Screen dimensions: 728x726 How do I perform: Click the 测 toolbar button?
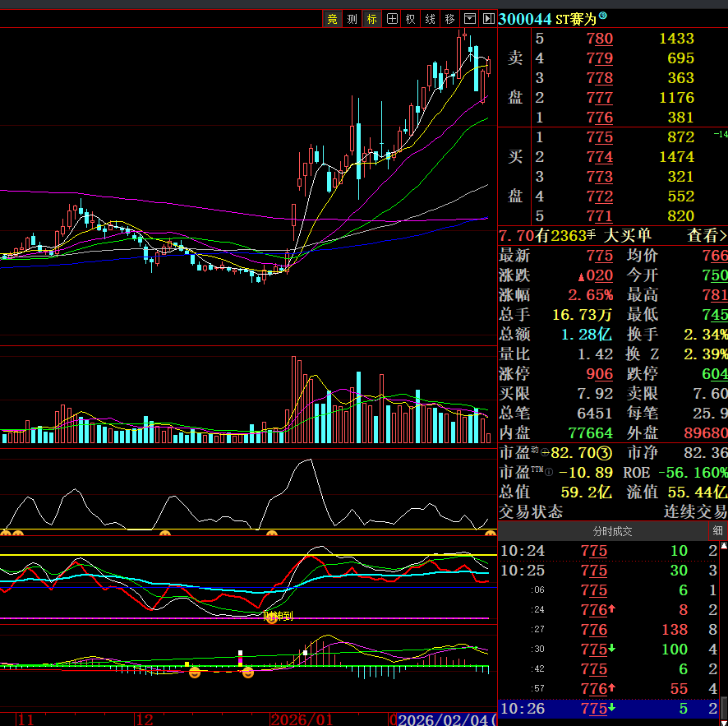[x=352, y=19]
